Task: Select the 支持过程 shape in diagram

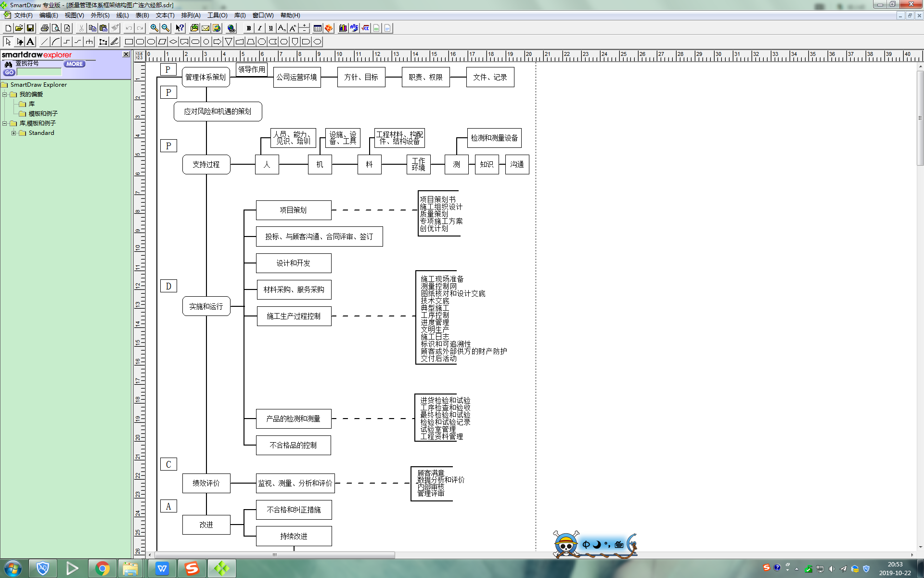Action: tap(206, 164)
